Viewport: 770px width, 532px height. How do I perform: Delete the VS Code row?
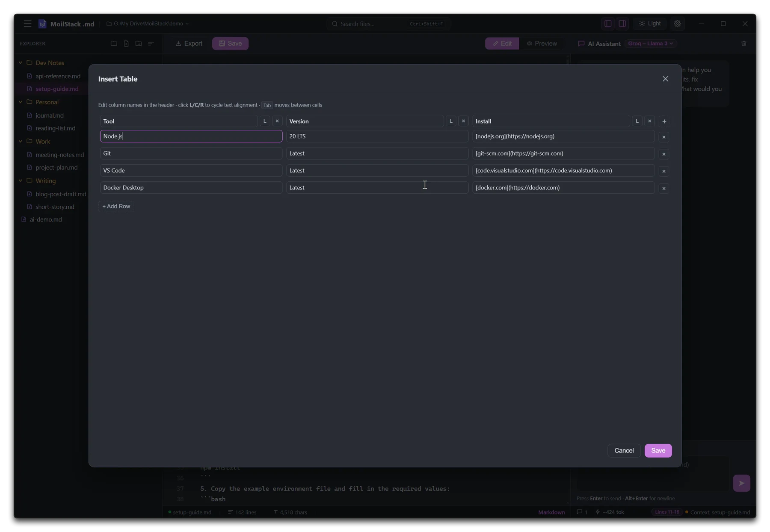click(x=664, y=171)
